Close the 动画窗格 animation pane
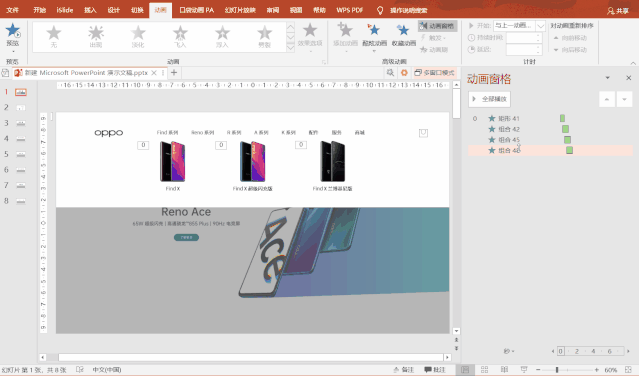The image size is (639, 376). tap(628, 77)
